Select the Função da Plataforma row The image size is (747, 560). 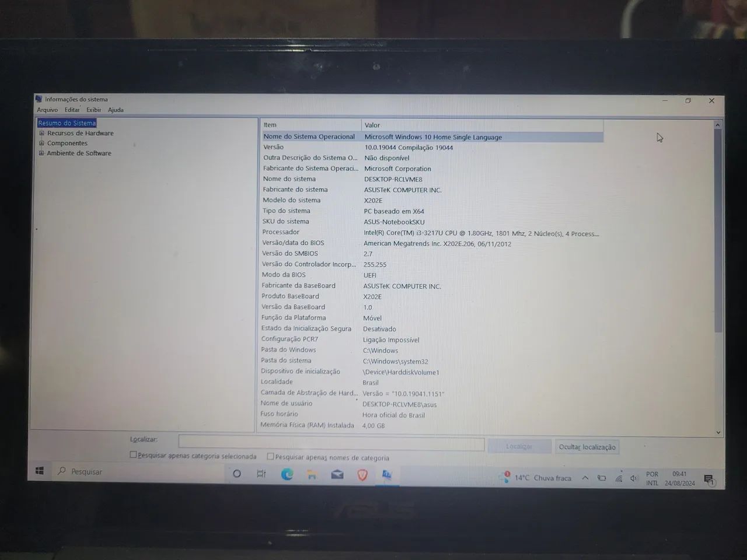[431, 318]
